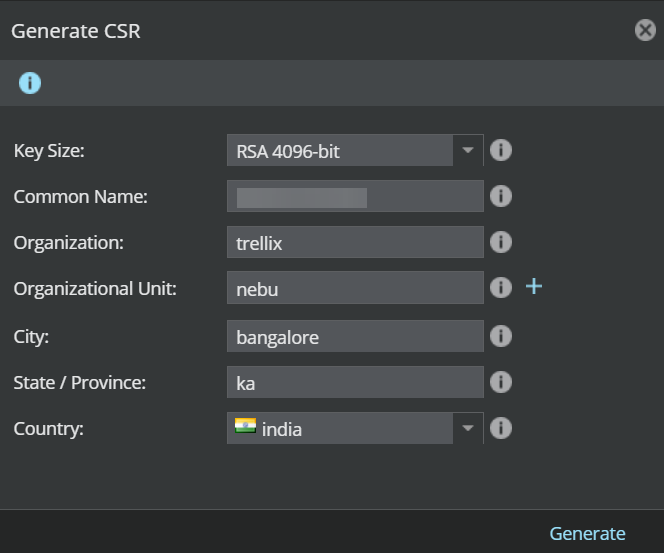
Task: Click the Country label
Action: (48, 429)
